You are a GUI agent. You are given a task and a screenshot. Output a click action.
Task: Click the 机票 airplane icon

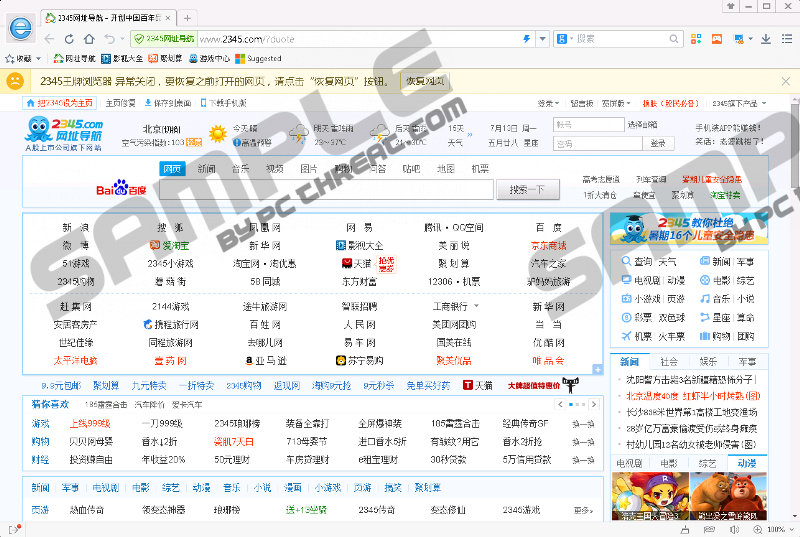coord(626,336)
